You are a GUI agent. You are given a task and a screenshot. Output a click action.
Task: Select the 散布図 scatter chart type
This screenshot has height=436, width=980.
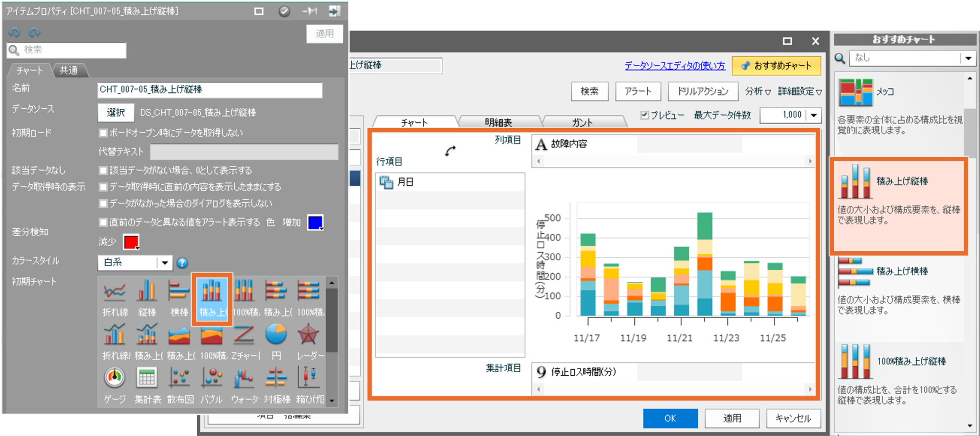point(180,385)
